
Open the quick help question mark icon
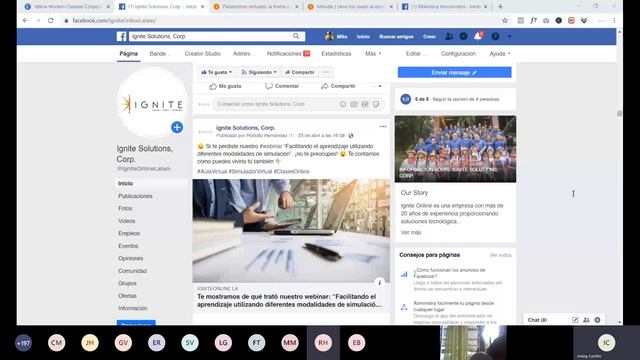pyautogui.click(x=495, y=36)
